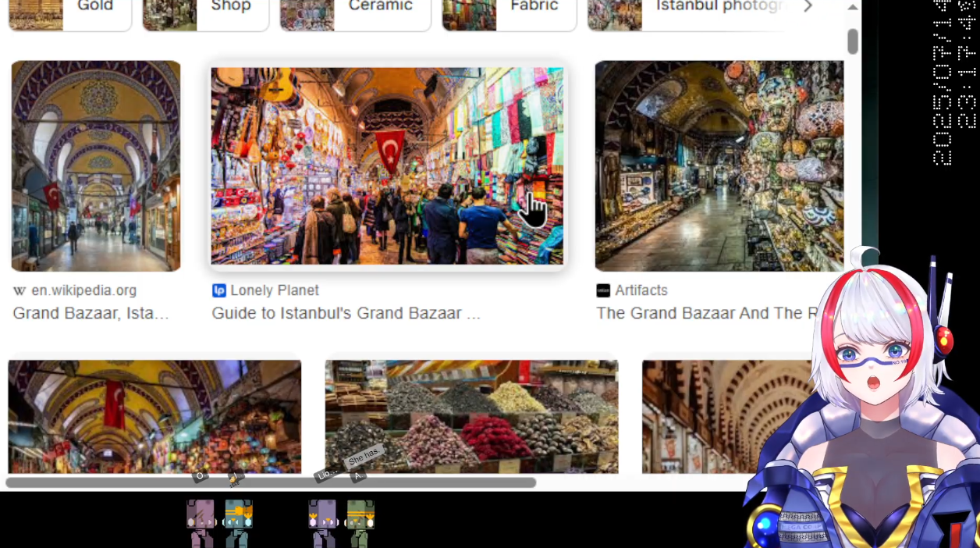Viewport: 980px width, 548px height.
Task: Click the Lonely Planet source label
Action: 275,290
